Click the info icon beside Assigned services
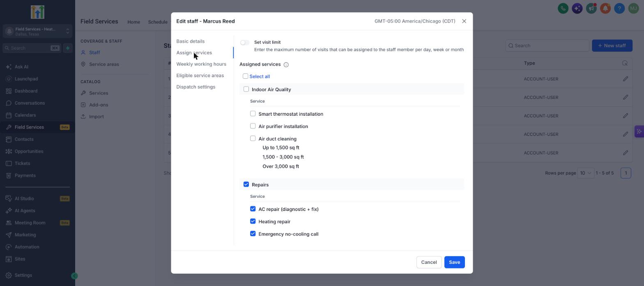The height and width of the screenshot is (286, 644). tap(286, 65)
